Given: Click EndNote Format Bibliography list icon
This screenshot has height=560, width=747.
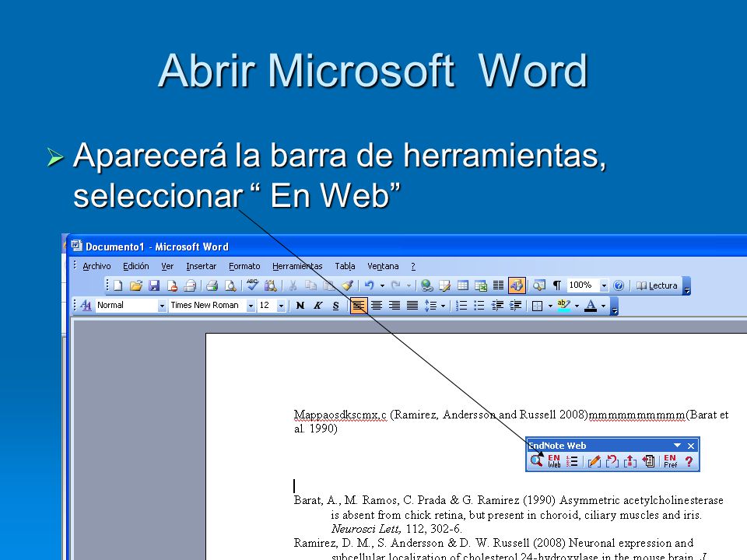Looking at the screenshot, I should (x=572, y=461).
